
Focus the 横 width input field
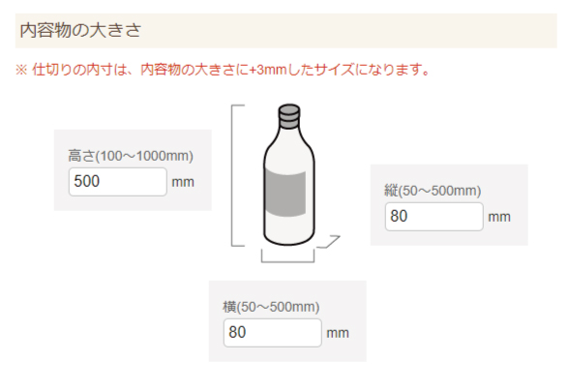coord(273,333)
